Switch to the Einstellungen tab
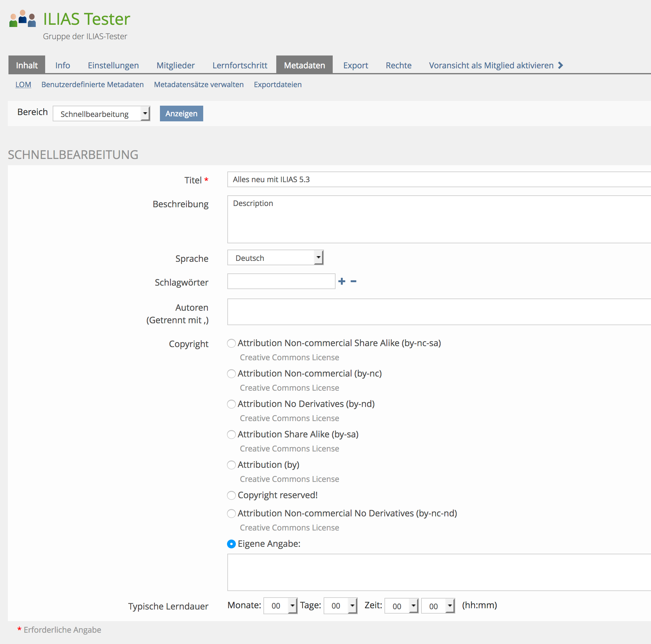This screenshot has height=644, width=651. [113, 65]
